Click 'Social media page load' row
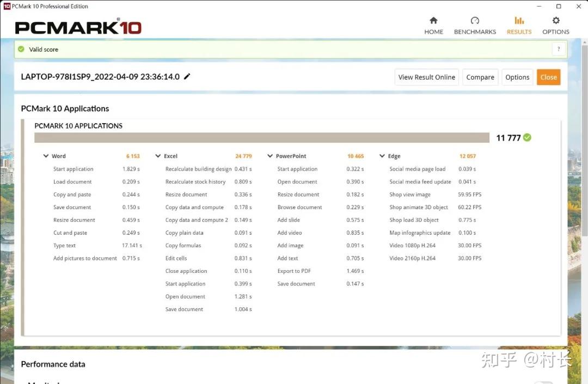 point(433,169)
